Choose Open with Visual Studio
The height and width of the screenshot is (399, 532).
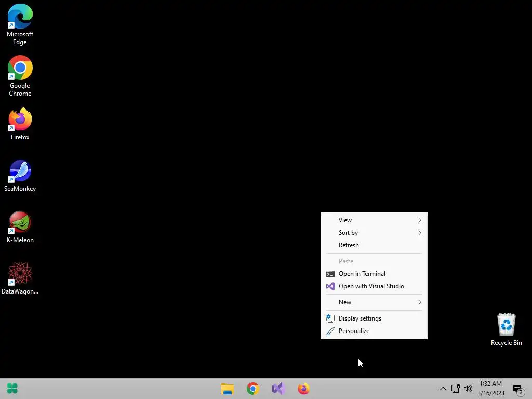(374, 286)
